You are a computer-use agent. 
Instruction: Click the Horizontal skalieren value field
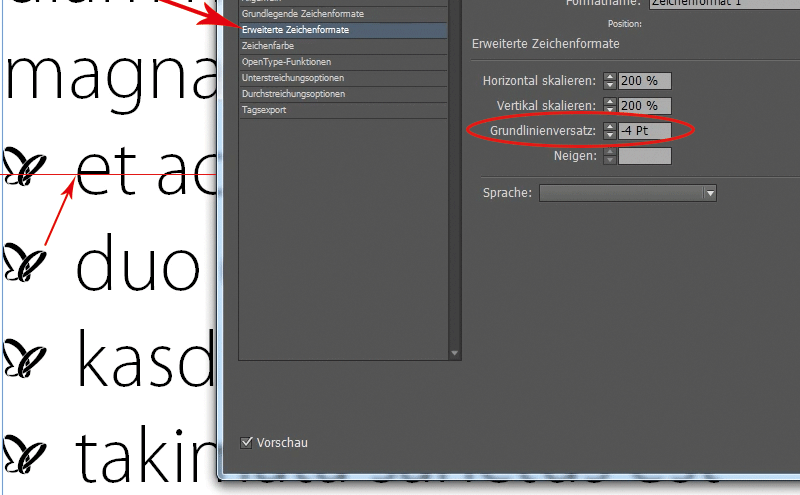(645, 81)
